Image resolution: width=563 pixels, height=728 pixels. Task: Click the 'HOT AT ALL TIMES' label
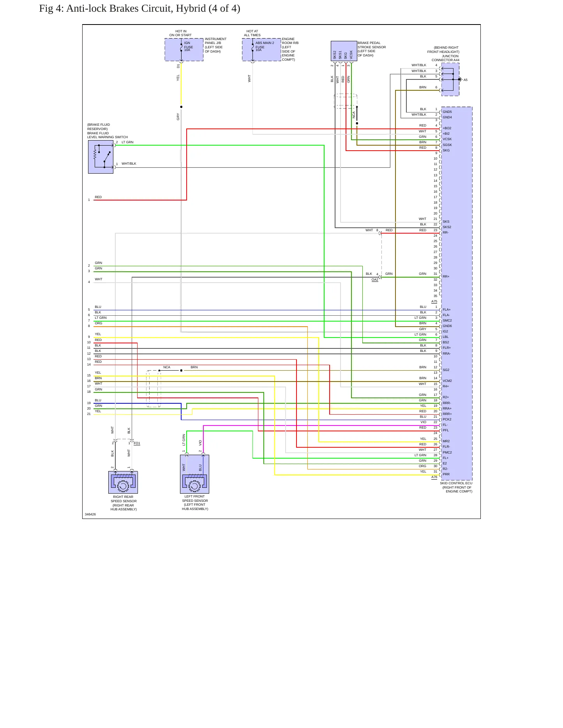click(x=252, y=33)
